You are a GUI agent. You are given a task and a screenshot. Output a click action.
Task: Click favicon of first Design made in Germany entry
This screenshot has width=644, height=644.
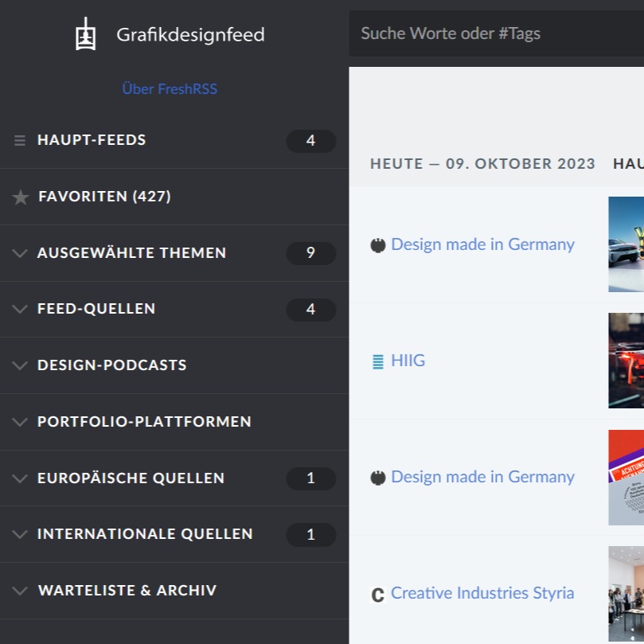tap(378, 245)
